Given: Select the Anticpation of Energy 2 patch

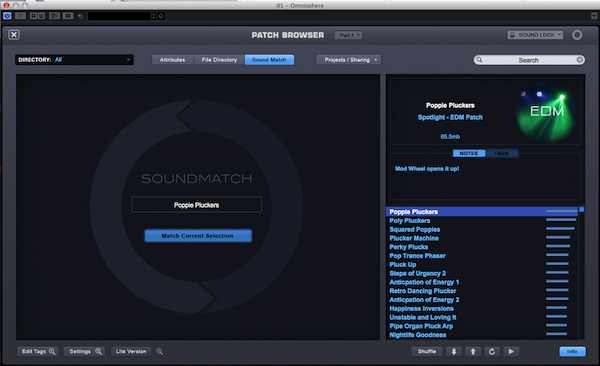Looking at the screenshot, I should click(x=482, y=300).
